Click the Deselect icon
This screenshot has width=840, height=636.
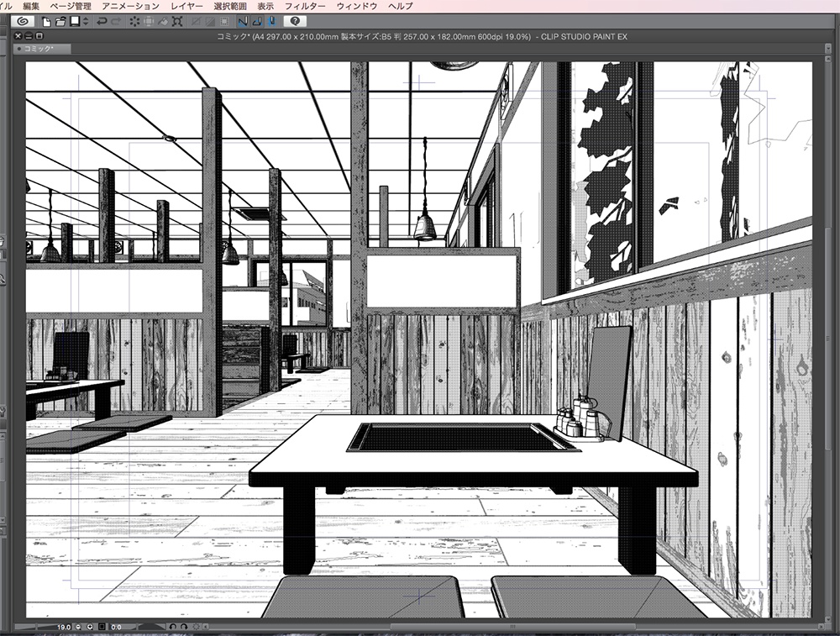(x=196, y=22)
